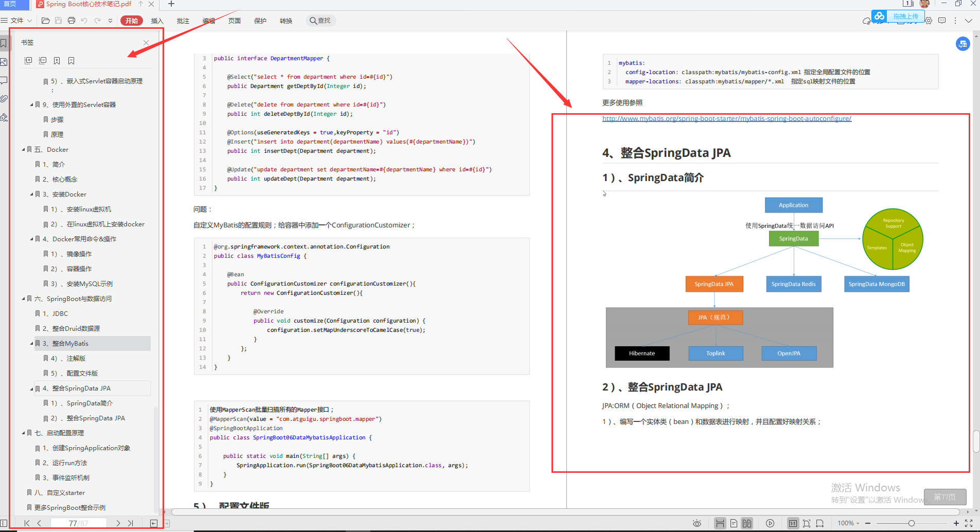Undo the last action

(x=84, y=21)
